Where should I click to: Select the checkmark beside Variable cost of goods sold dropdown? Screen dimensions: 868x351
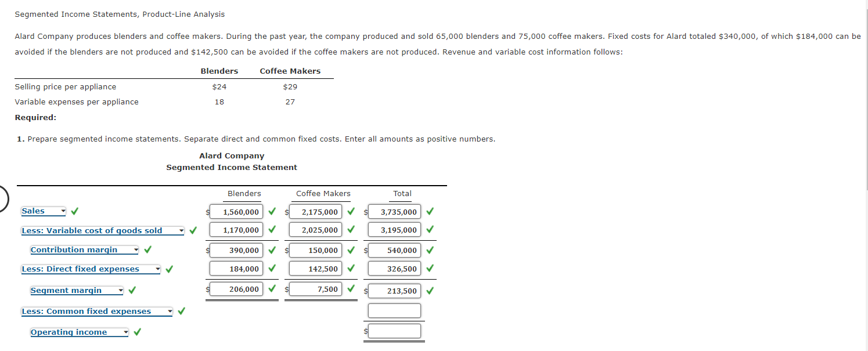pos(193,230)
